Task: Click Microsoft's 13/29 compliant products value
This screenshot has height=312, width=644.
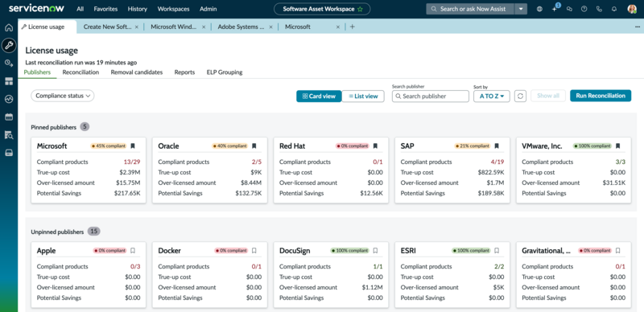Action: pyautogui.click(x=132, y=162)
